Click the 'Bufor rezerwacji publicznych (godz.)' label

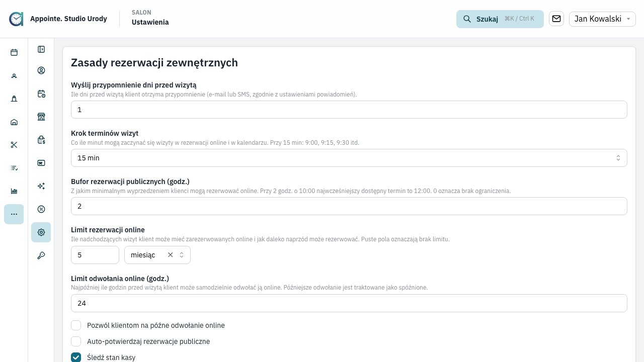pyautogui.click(x=130, y=182)
